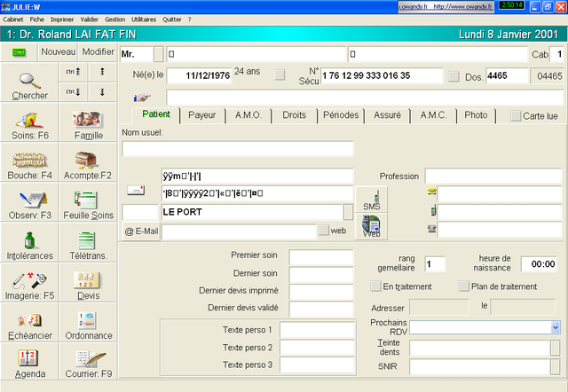Click the Nouveau button

(x=58, y=52)
